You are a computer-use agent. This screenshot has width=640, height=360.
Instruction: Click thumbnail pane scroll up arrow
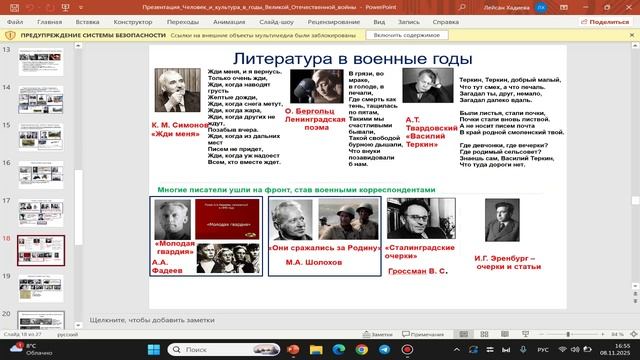click(x=78, y=46)
